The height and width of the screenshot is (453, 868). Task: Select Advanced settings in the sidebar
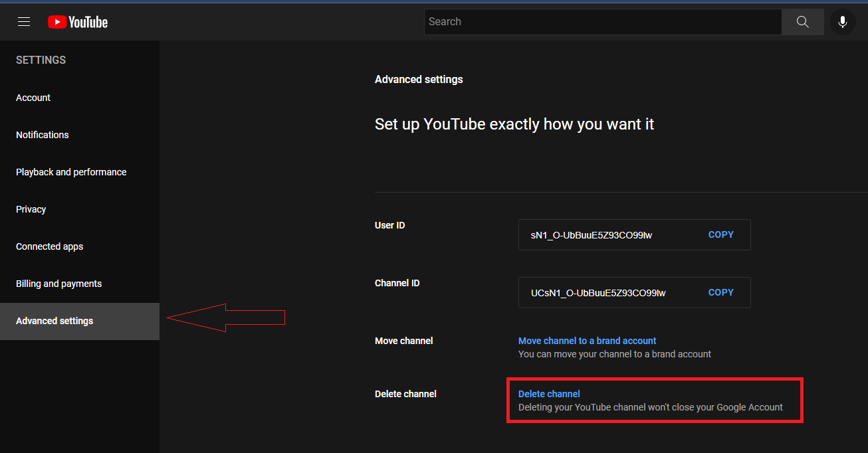[x=80, y=321]
